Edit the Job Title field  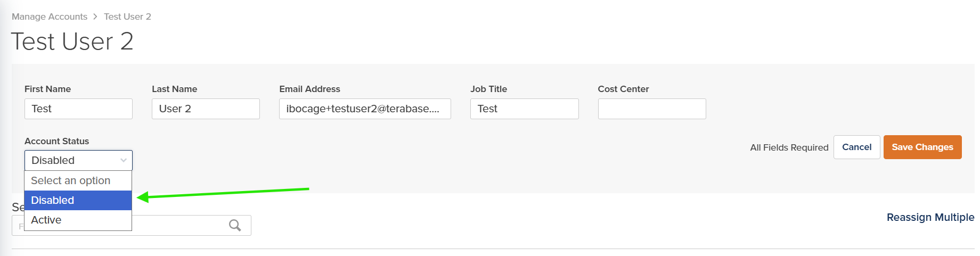(x=524, y=109)
